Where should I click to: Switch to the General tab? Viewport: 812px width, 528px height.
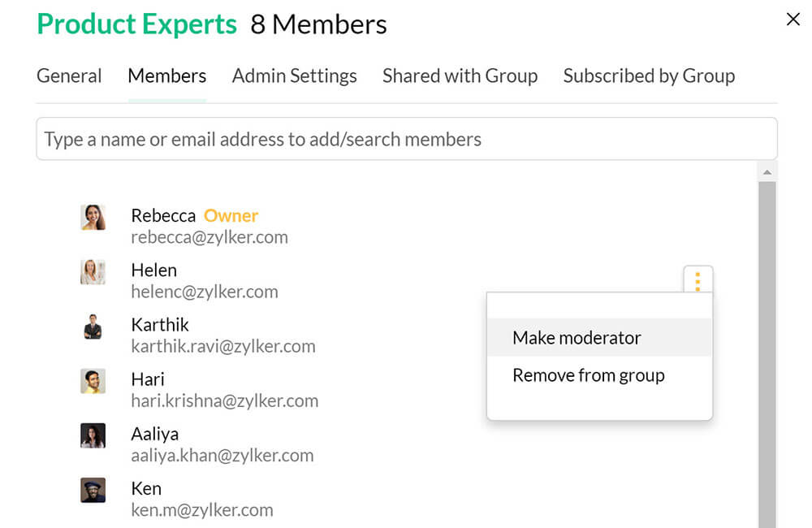(x=69, y=76)
